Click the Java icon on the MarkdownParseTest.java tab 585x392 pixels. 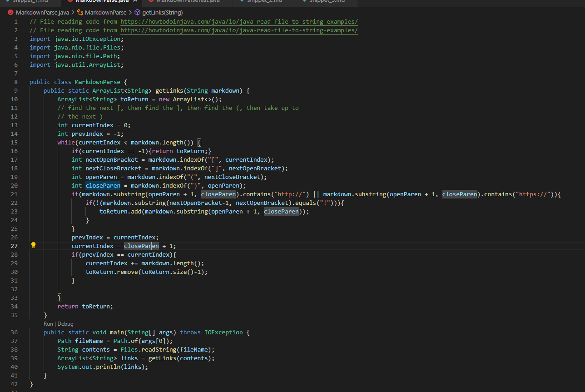(x=151, y=1)
